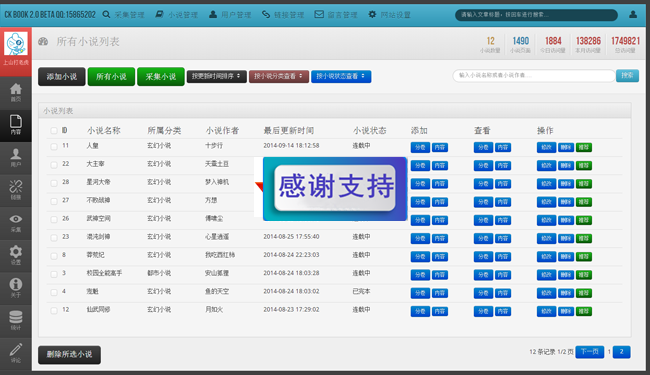
Task: Open the Users (用户) sidebar person icon
Action: click(x=16, y=157)
